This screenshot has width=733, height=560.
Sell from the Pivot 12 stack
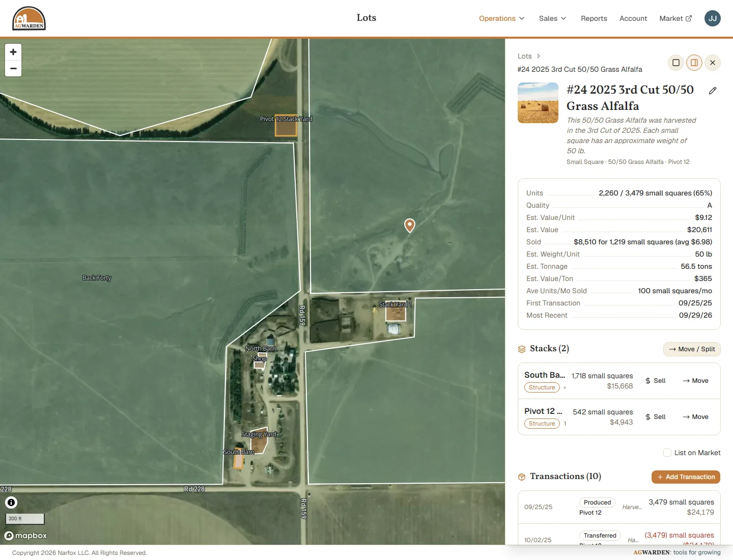pos(655,417)
